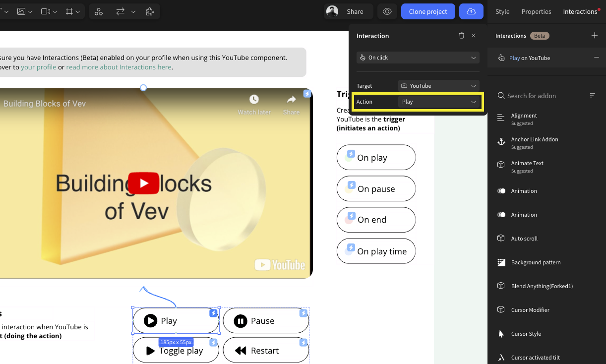Screen dimensions: 606x364
Task: Open the components icon in top toolbar
Action: [98, 11]
